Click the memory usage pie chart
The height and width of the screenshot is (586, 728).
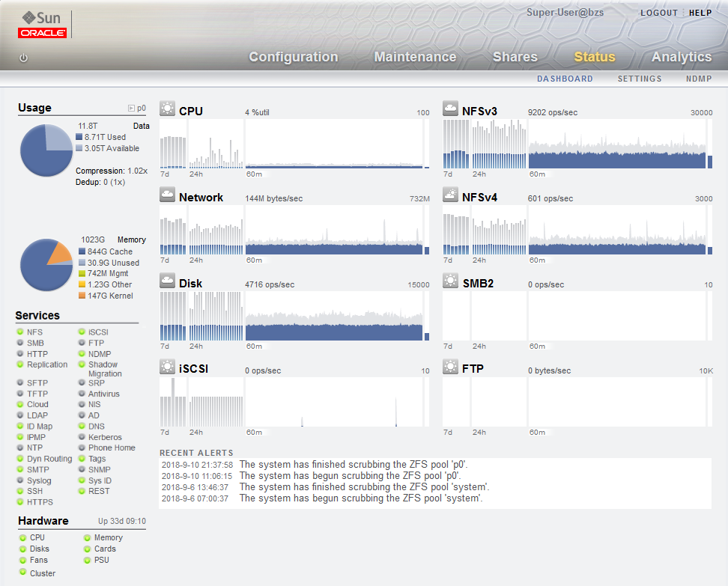tap(46, 265)
